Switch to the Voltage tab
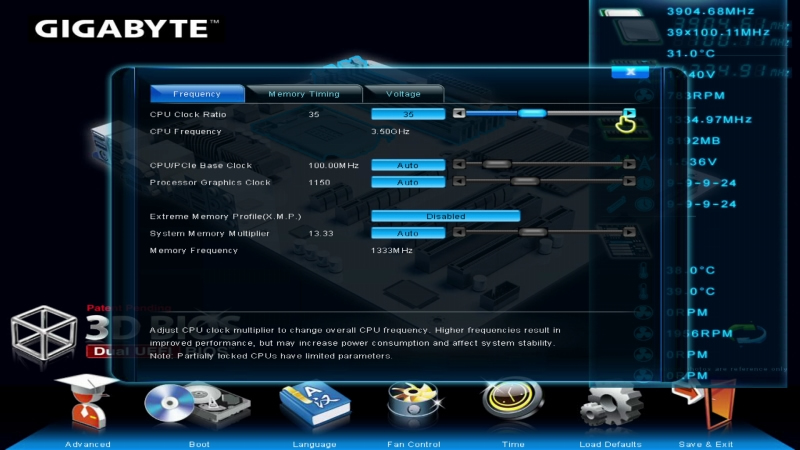 [x=403, y=94]
